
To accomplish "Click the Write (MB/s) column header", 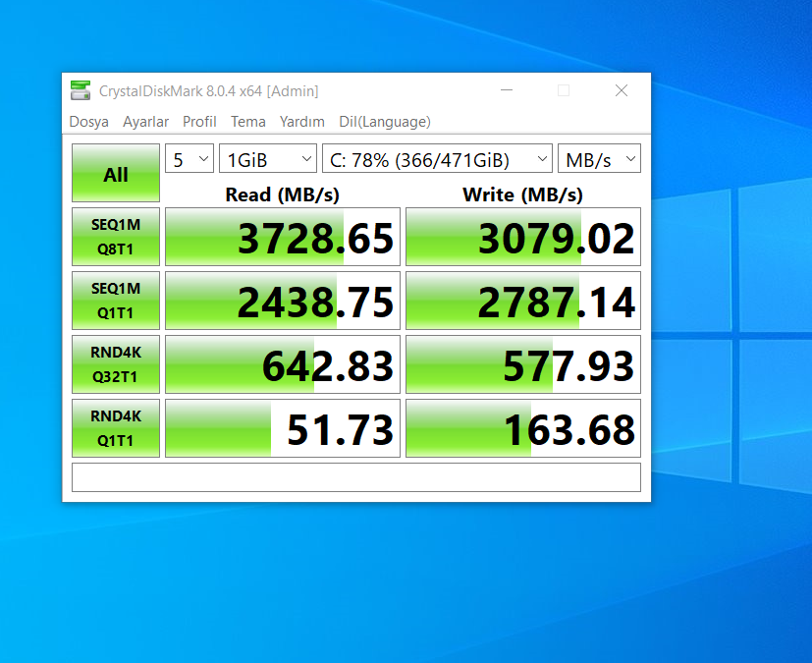I will tap(522, 194).
